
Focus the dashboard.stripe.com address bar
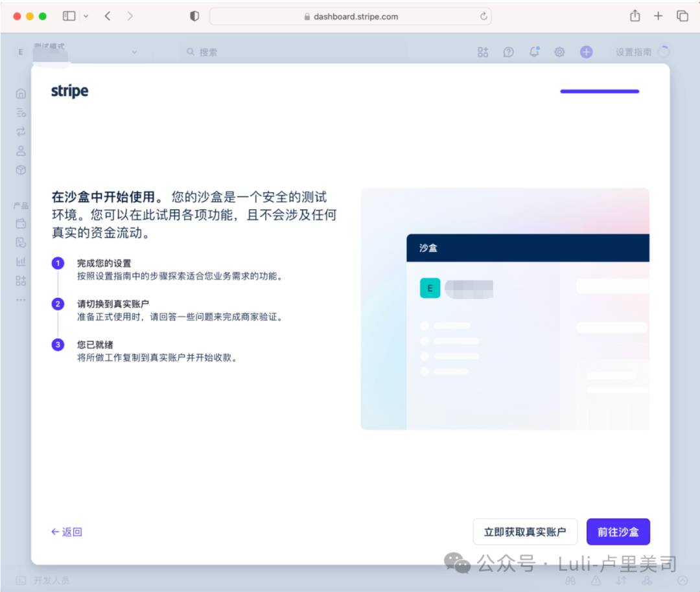pos(351,16)
